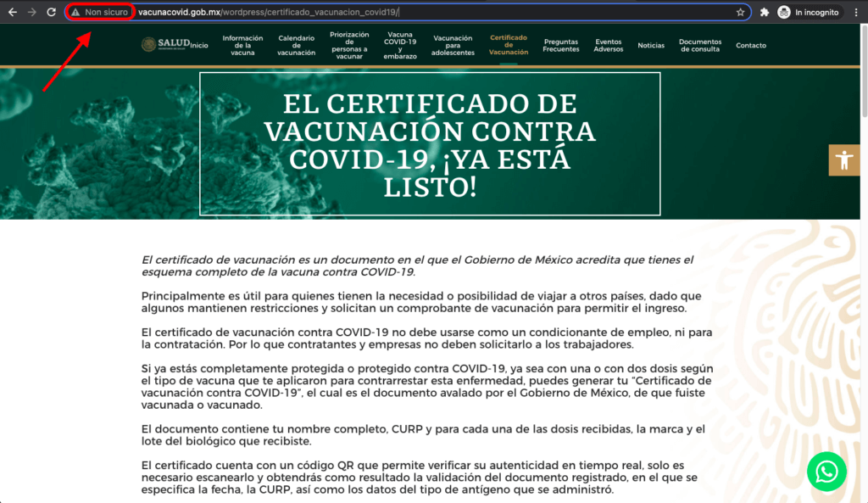Select the 'Certificado de Vacunación' tab
This screenshot has width=868, height=503.
click(508, 45)
